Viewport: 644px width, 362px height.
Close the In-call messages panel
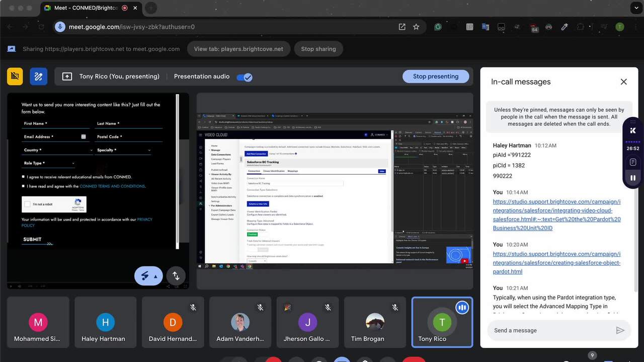pyautogui.click(x=623, y=82)
